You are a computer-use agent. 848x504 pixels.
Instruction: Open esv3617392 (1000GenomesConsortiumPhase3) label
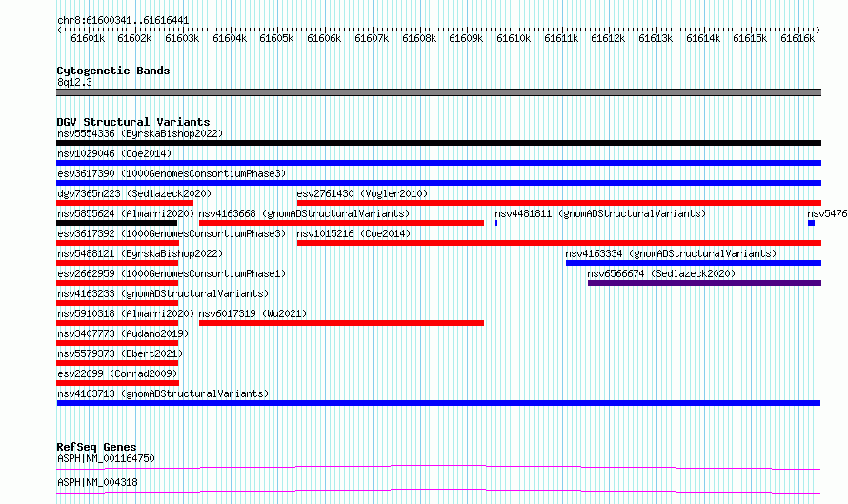click(172, 233)
